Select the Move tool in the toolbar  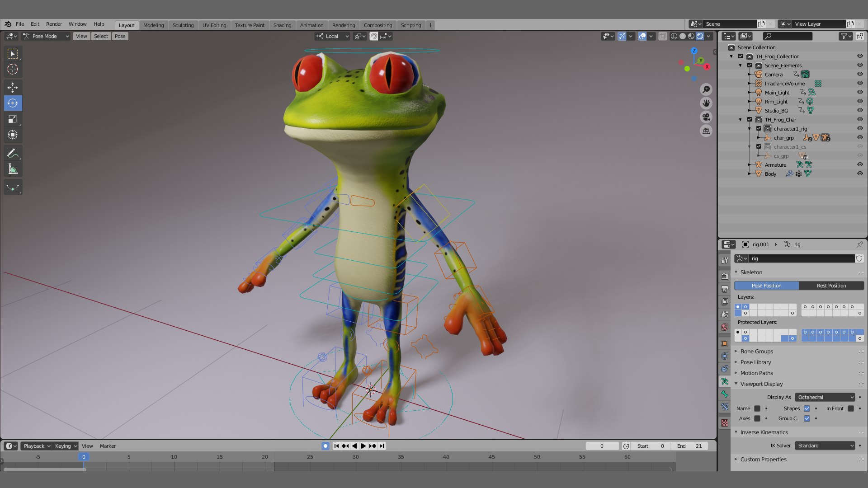point(13,87)
